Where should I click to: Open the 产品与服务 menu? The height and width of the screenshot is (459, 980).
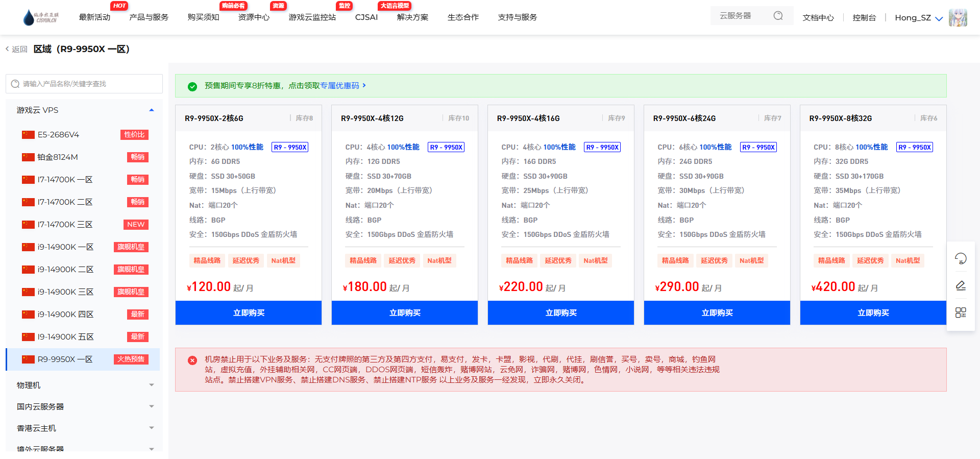149,17
